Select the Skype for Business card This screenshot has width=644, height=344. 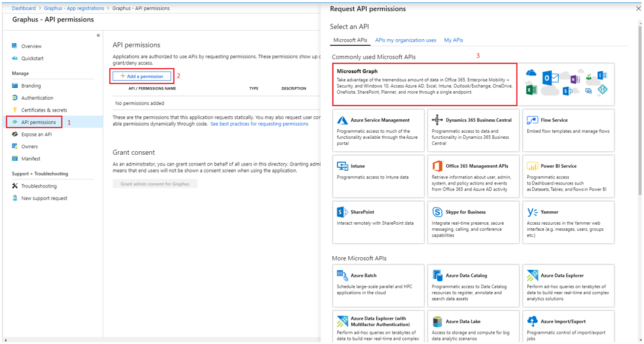473,222
